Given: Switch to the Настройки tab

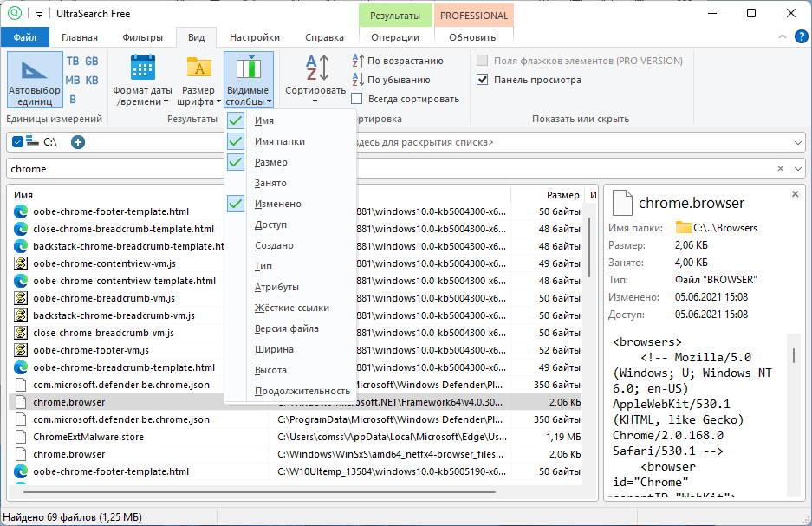Looking at the screenshot, I should 255,37.
